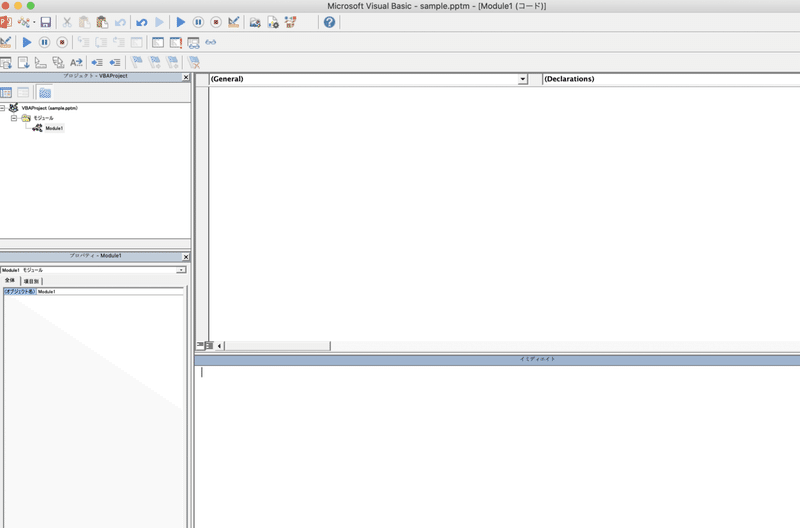Run macro from the Standard toolbar
Screen dimensions: 800x528
[x=181, y=22]
